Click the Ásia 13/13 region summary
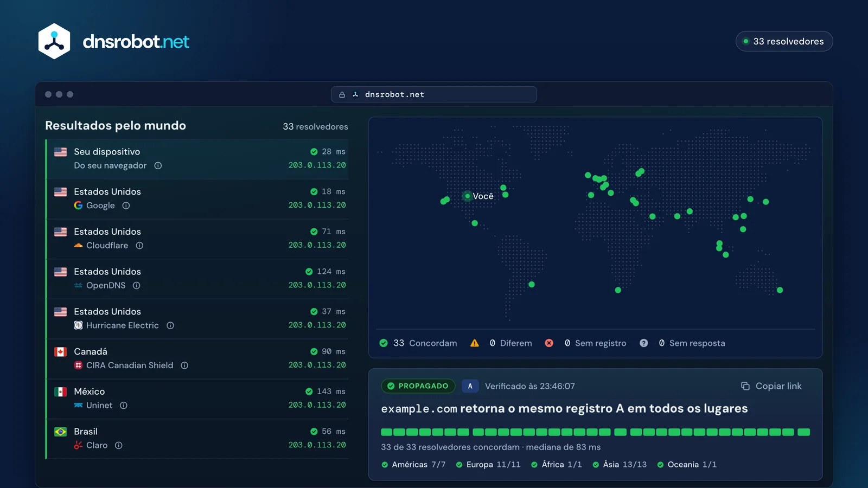 point(620,465)
